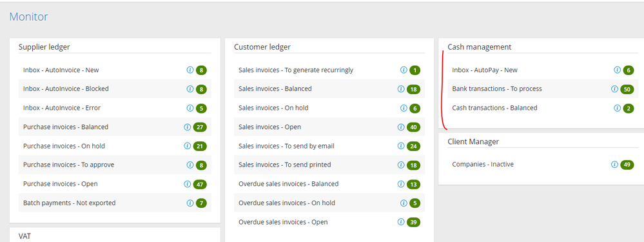
Task: View info for Sales invoices - To send by email
Action: click(x=401, y=146)
